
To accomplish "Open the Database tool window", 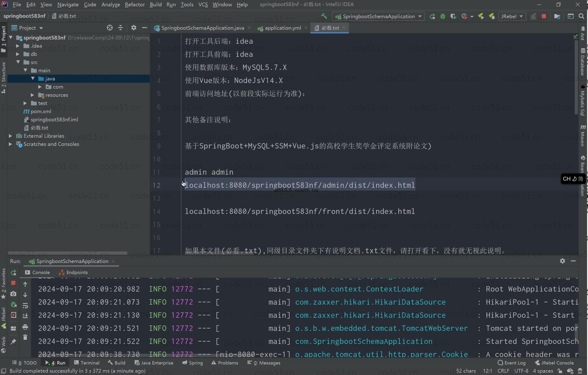I will 583,62.
